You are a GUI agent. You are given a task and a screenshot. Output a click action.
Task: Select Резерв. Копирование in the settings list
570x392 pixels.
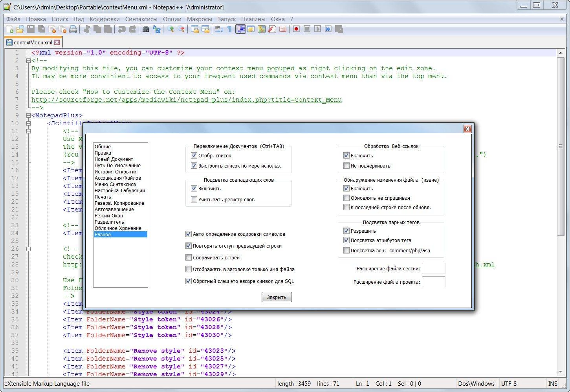pyautogui.click(x=120, y=203)
